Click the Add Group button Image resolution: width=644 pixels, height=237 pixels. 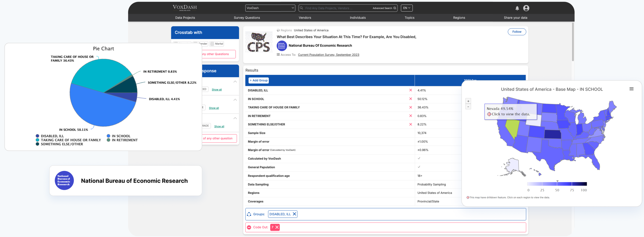pos(258,80)
